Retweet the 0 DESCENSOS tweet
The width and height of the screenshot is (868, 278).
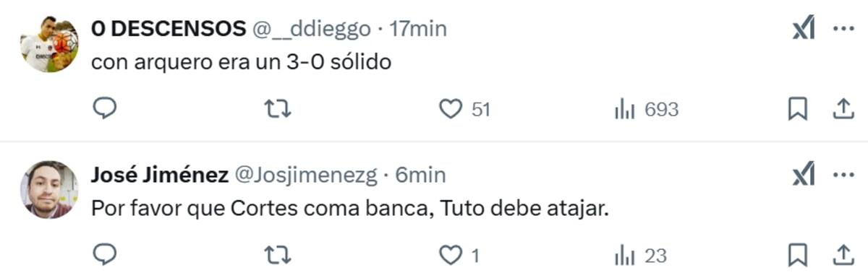click(277, 109)
